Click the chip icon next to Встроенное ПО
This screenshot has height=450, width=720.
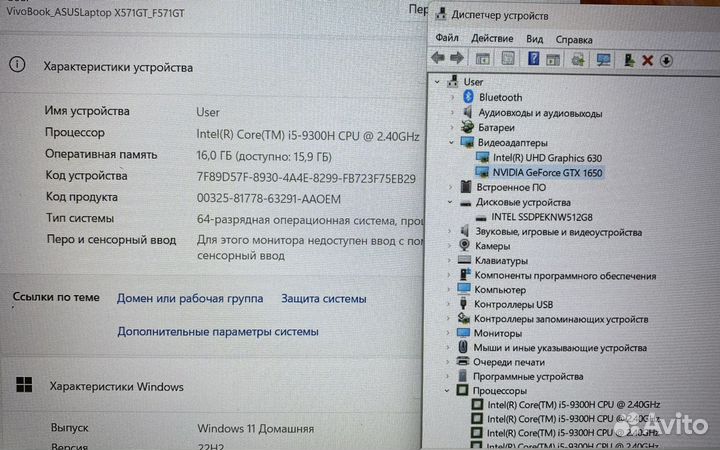(466, 186)
